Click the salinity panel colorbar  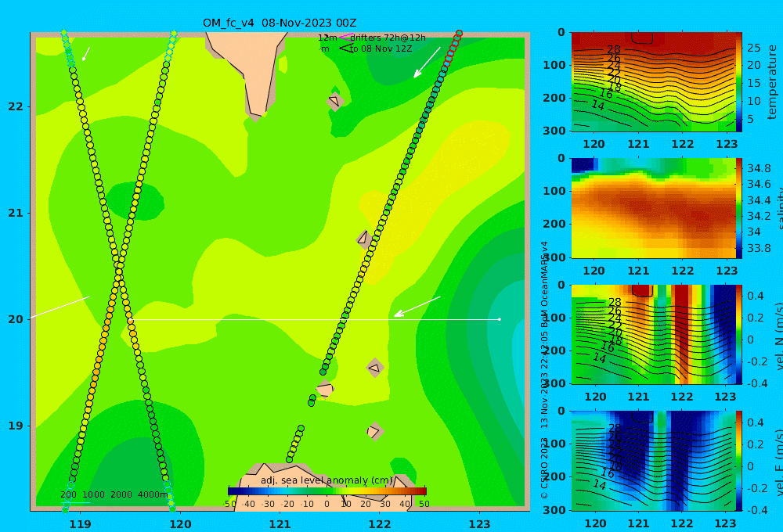pos(739,208)
